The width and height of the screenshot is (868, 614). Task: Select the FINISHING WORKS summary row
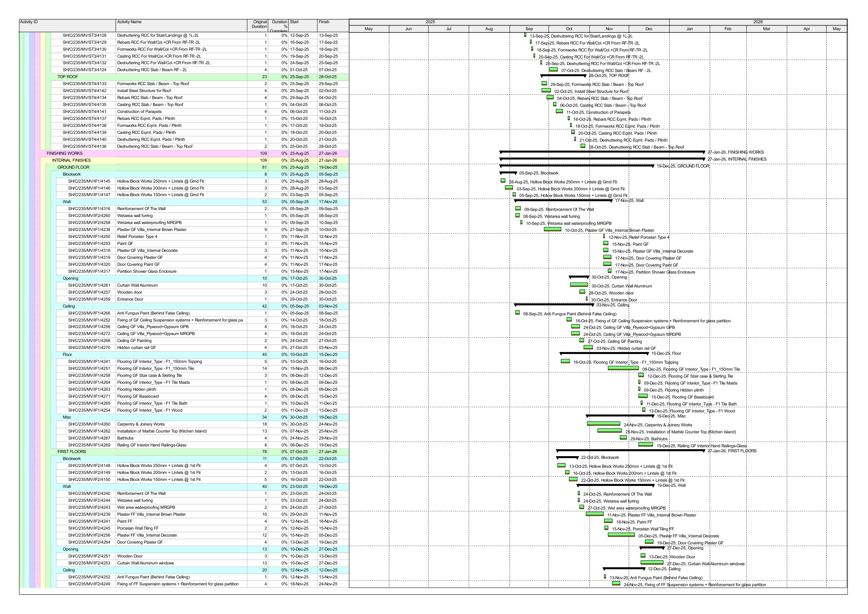pos(65,154)
